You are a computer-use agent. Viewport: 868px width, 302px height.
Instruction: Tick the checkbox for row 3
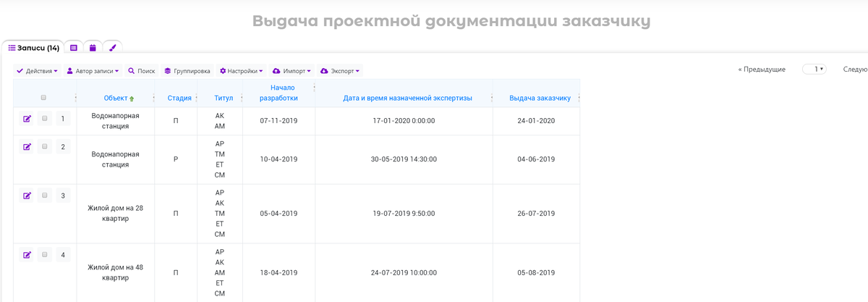[x=45, y=196]
